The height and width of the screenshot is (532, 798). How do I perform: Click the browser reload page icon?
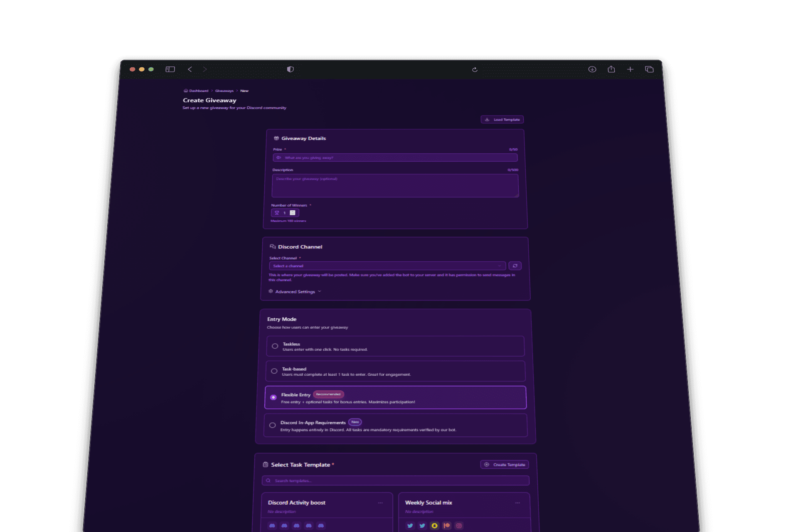pos(475,70)
